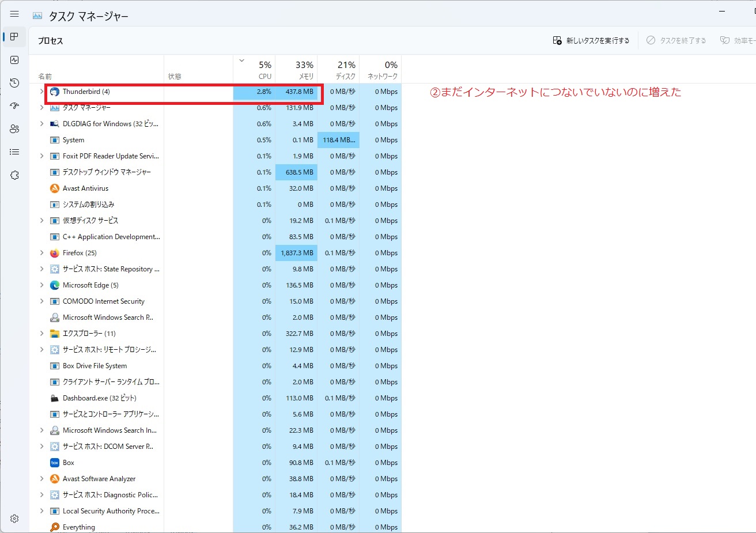Switch to the Performance page icon
The width and height of the screenshot is (756, 533).
pyautogui.click(x=14, y=60)
